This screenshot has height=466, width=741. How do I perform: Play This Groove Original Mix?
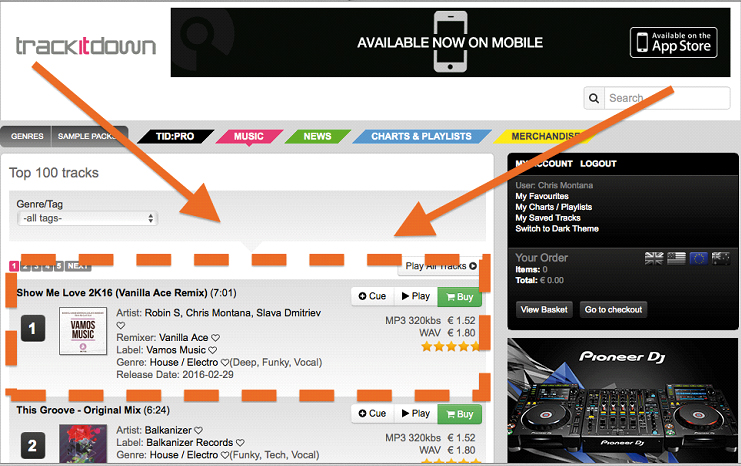tap(416, 414)
